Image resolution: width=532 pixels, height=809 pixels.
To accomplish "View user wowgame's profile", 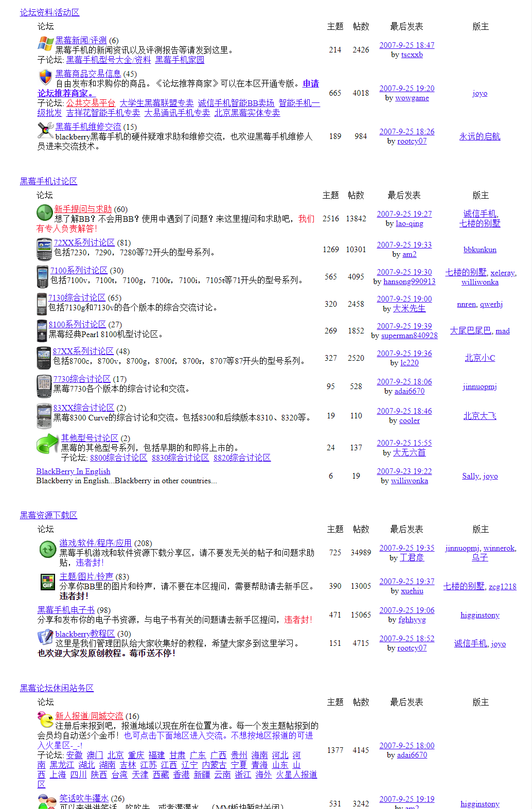I will point(412,98).
